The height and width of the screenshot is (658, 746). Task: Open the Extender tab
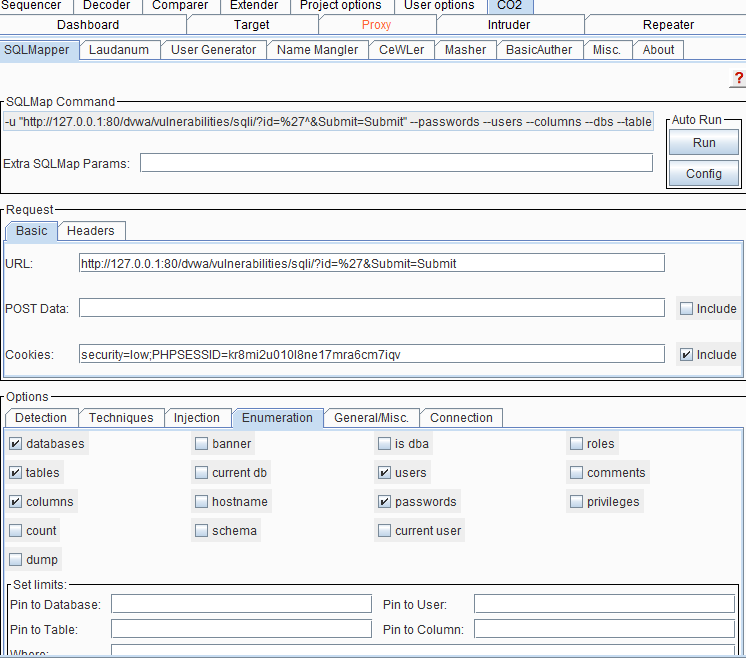pyautogui.click(x=254, y=5)
